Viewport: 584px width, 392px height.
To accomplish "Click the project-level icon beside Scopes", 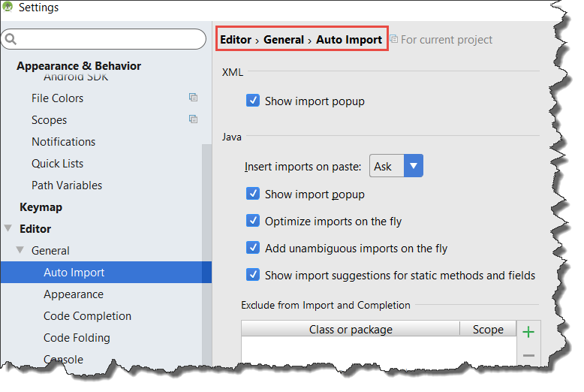I will click(x=193, y=119).
